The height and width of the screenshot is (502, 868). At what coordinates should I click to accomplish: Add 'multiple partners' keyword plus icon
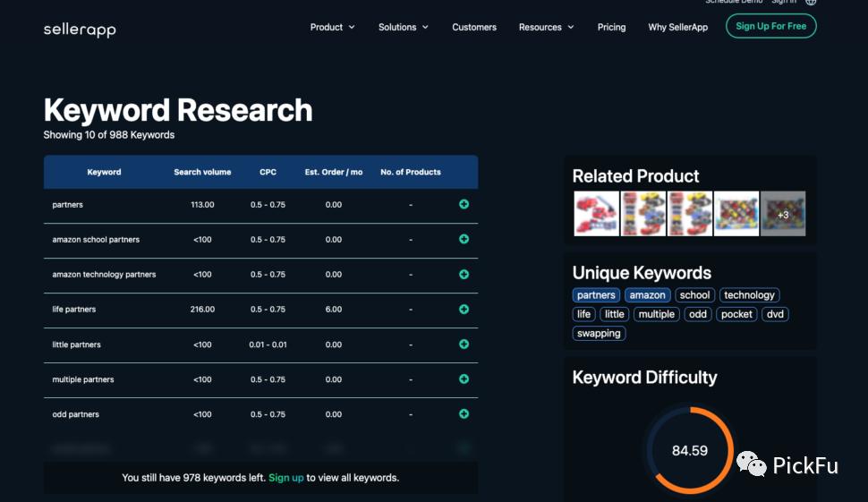464,379
